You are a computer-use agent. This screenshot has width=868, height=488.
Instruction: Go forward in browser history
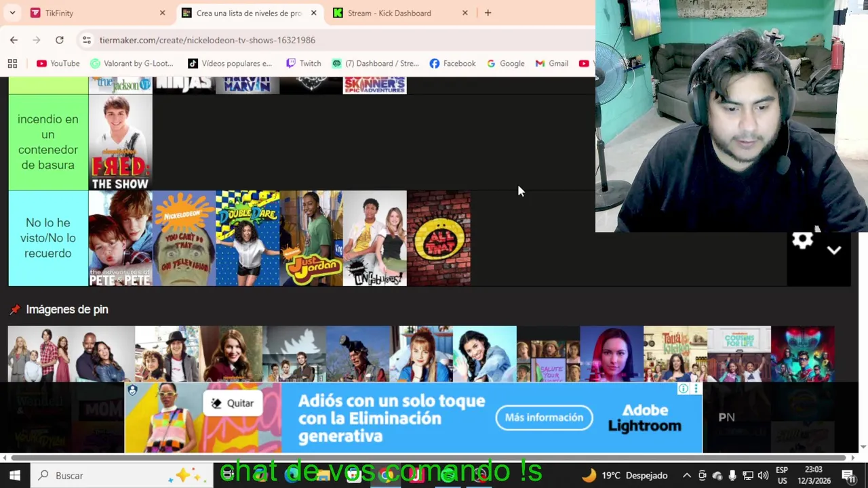coord(37,40)
